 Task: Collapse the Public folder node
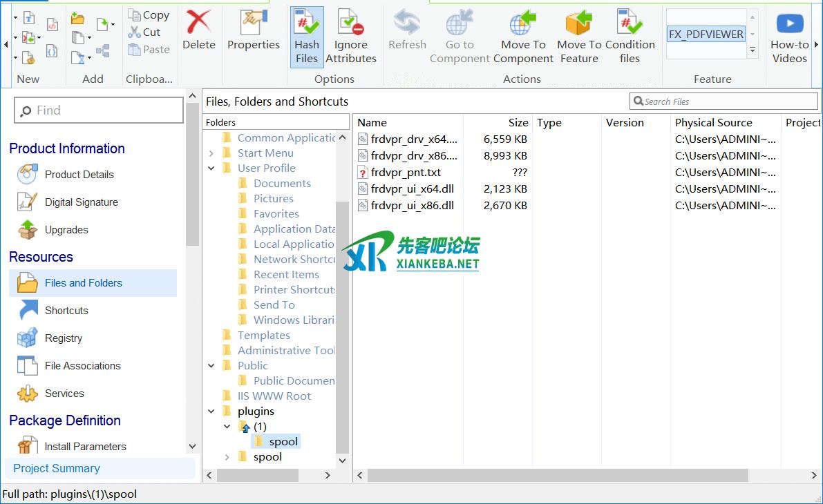(x=211, y=366)
